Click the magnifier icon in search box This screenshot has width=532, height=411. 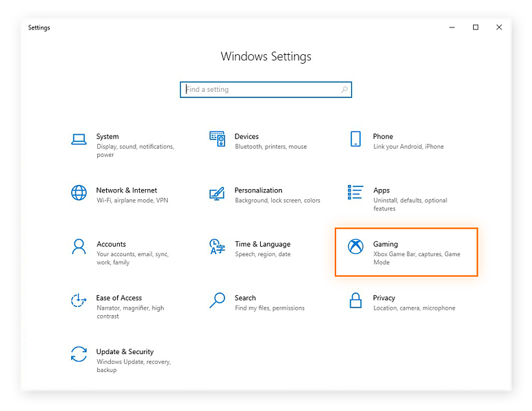[x=344, y=90]
